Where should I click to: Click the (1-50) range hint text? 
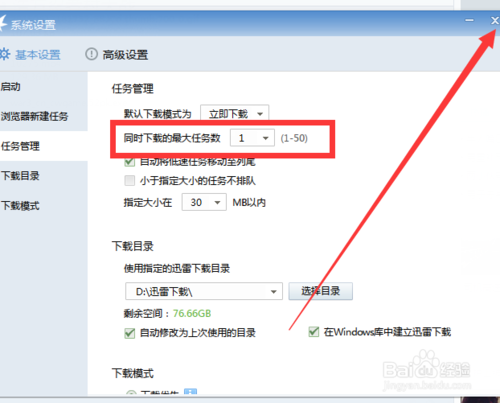pos(294,138)
